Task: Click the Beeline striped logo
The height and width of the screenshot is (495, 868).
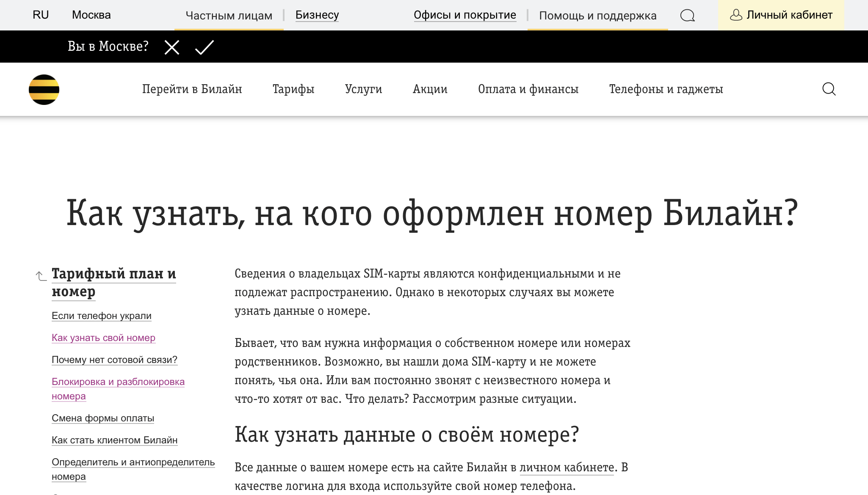Action: pyautogui.click(x=44, y=89)
